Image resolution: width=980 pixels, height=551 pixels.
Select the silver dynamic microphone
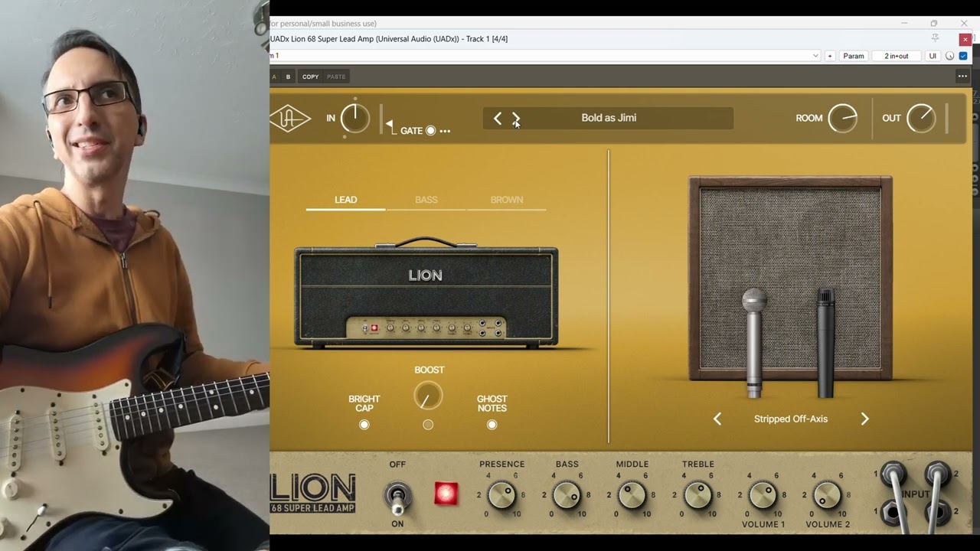(x=755, y=341)
